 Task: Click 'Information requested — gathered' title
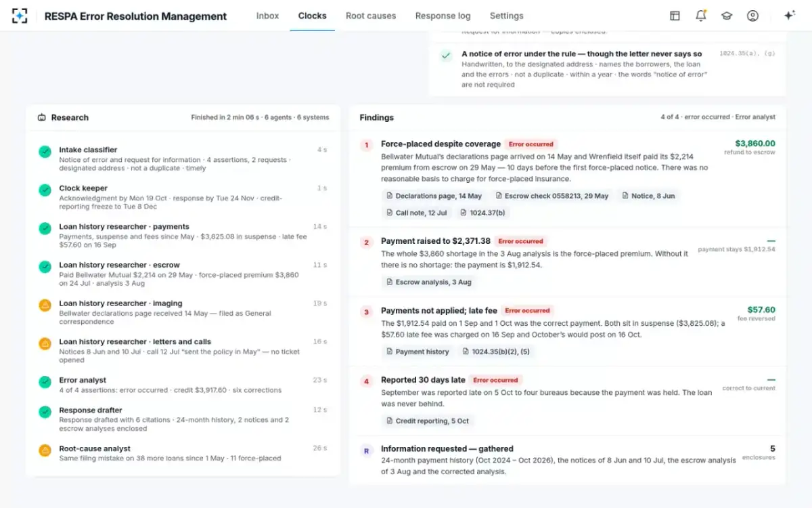[447, 448]
